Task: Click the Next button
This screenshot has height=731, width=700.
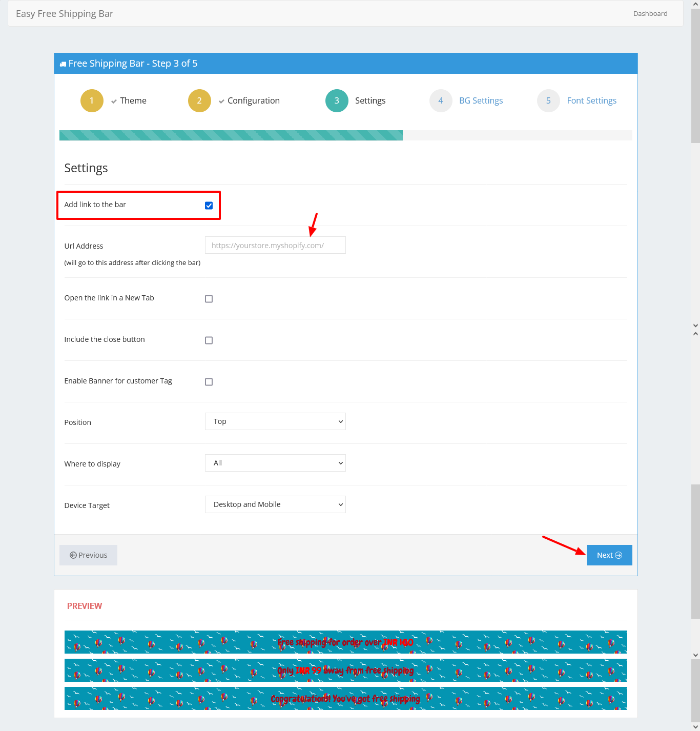Action: click(609, 555)
